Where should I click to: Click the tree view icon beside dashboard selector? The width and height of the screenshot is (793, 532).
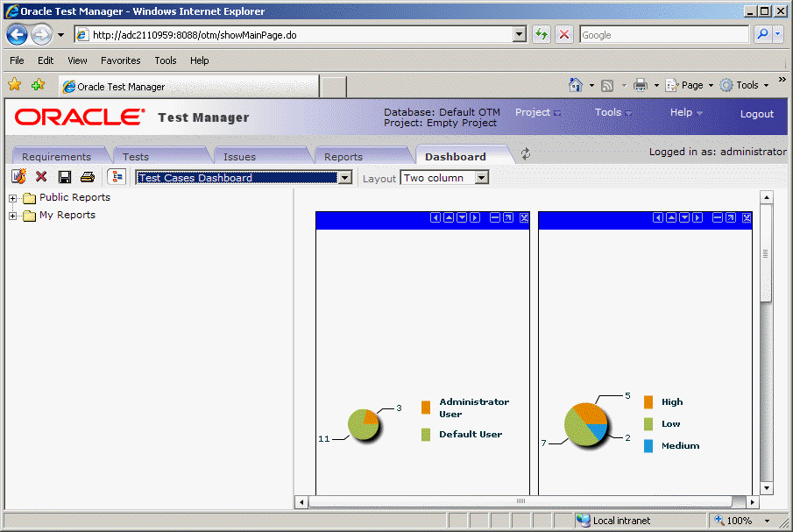pyautogui.click(x=117, y=176)
